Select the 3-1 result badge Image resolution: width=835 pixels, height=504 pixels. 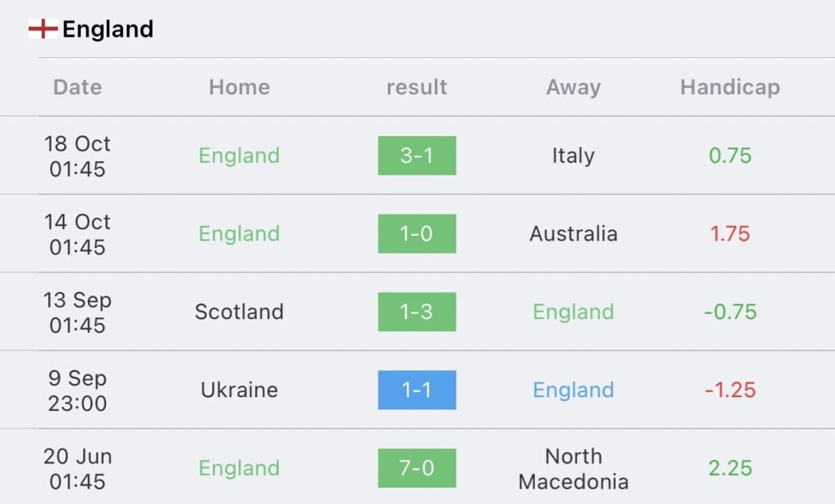coord(417,156)
